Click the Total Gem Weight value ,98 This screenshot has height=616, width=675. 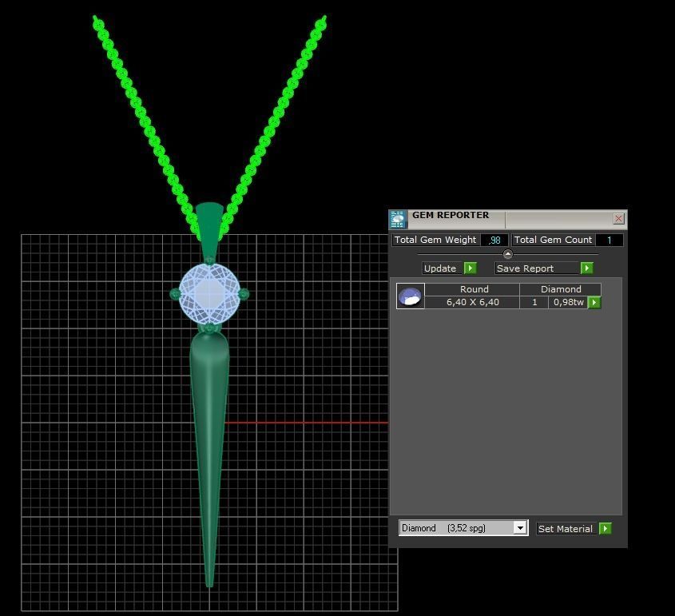coord(494,240)
